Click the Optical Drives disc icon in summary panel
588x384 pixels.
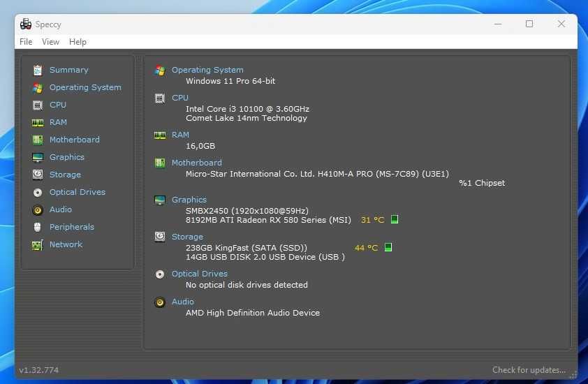[x=160, y=274]
